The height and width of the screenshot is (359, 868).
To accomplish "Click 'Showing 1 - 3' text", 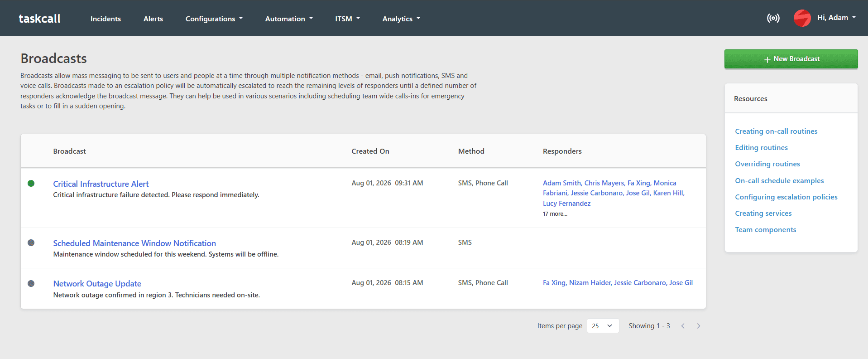I will click(x=649, y=326).
